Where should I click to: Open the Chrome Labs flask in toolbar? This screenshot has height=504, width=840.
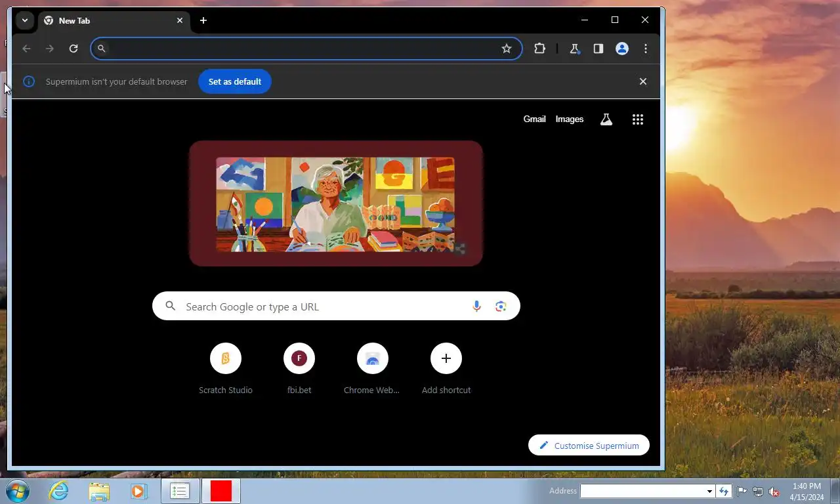tap(575, 49)
